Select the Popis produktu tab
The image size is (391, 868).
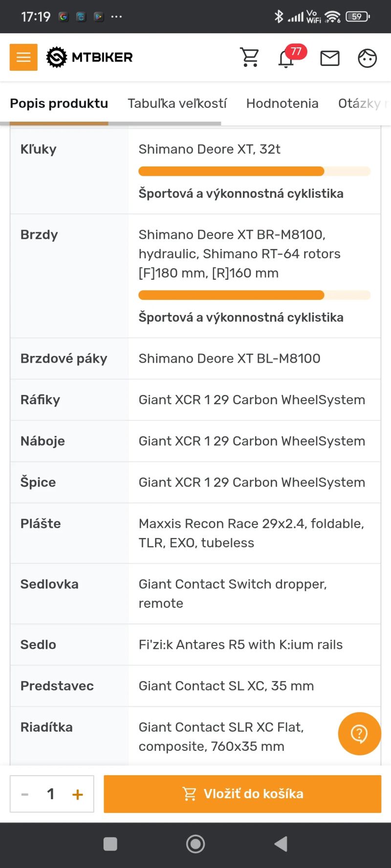point(59,103)
